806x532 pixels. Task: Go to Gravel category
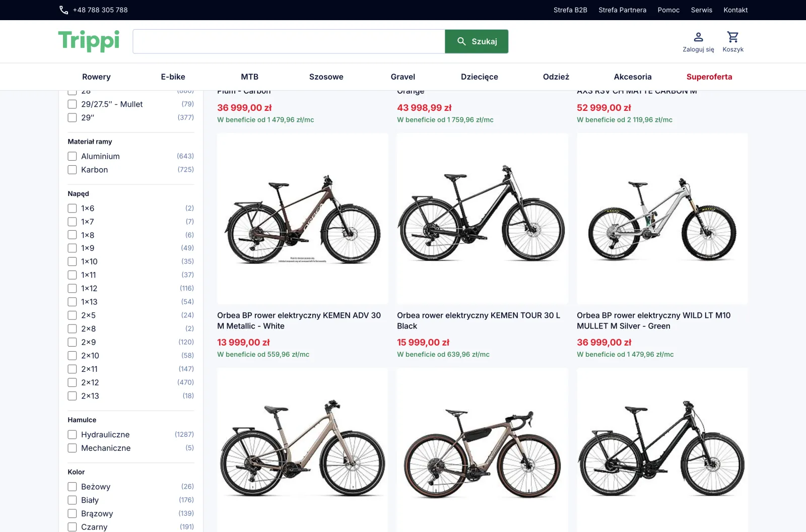[403, 77]
